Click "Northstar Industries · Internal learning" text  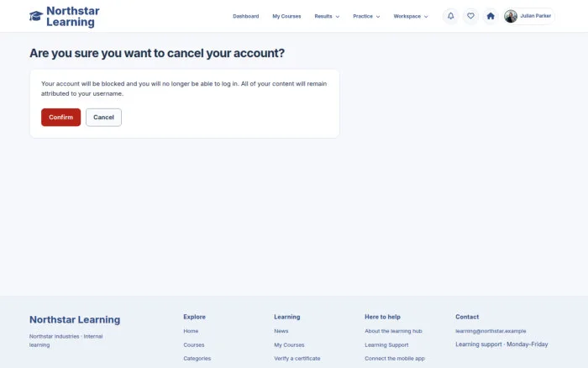66,340
